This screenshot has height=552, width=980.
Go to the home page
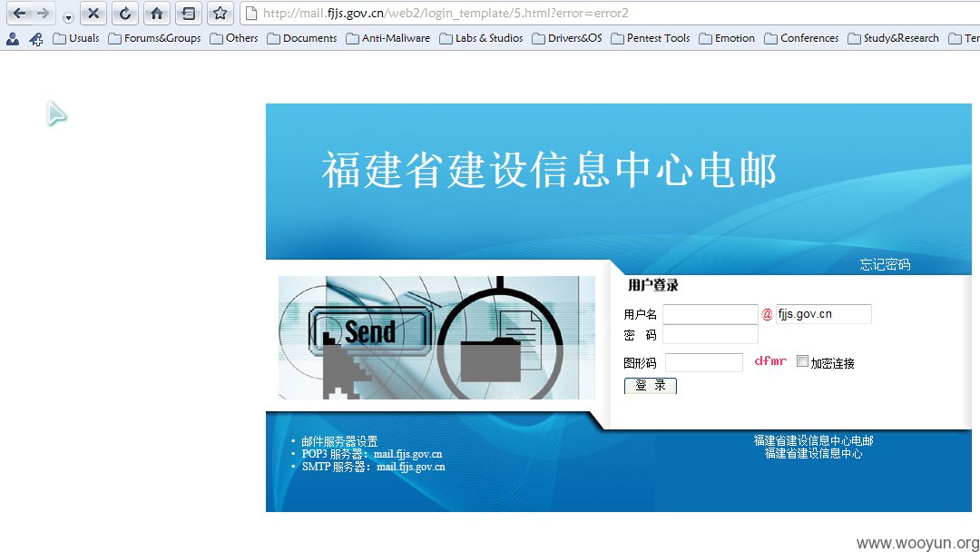coord(157,13)
